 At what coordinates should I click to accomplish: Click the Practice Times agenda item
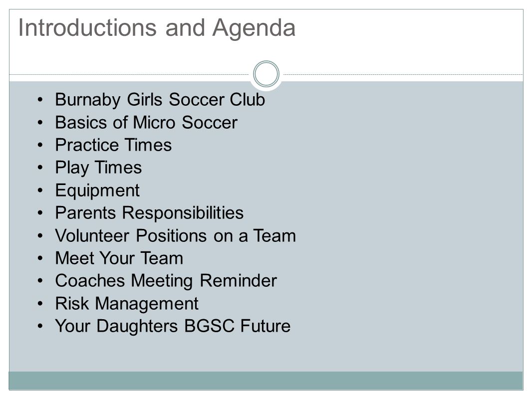point(113,145)
